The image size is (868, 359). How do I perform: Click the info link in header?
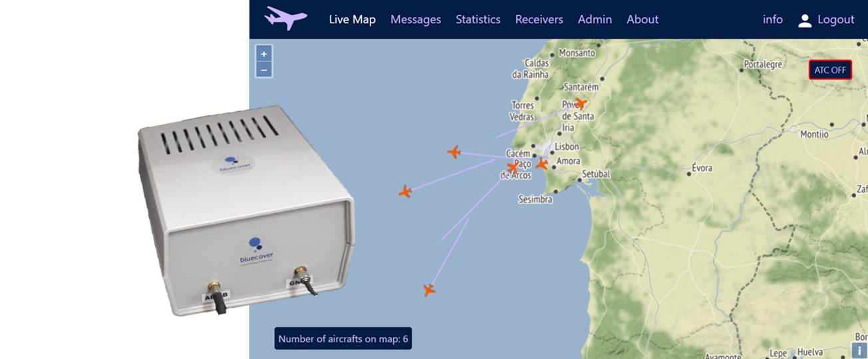coord(773,19)
